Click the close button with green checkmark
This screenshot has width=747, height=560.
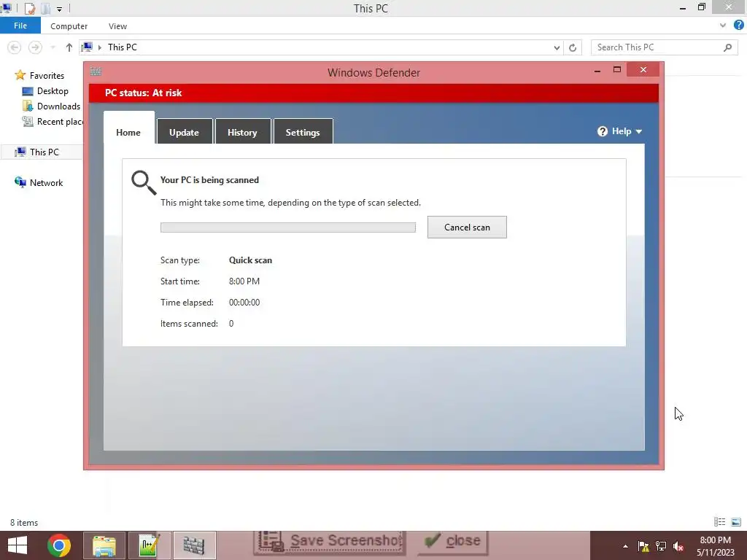point(453,542)
